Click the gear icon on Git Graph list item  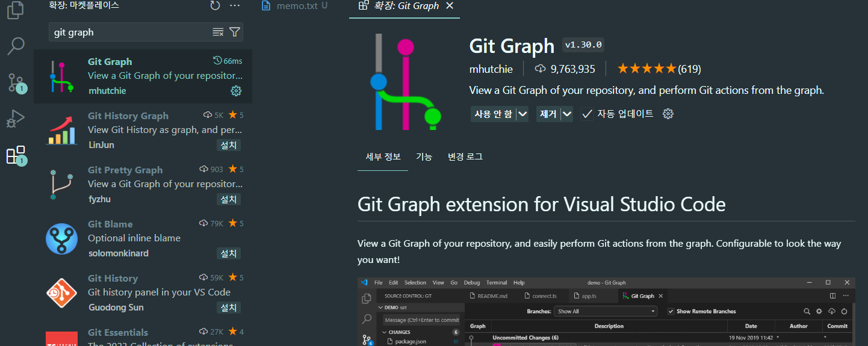(x=236, y=91)
